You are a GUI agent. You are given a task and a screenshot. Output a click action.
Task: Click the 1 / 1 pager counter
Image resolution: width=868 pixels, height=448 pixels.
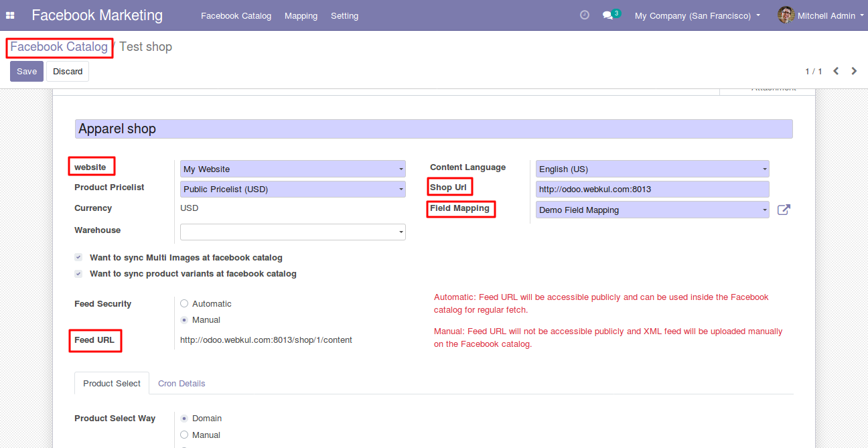pyautogui.click(x=814, y=71)
